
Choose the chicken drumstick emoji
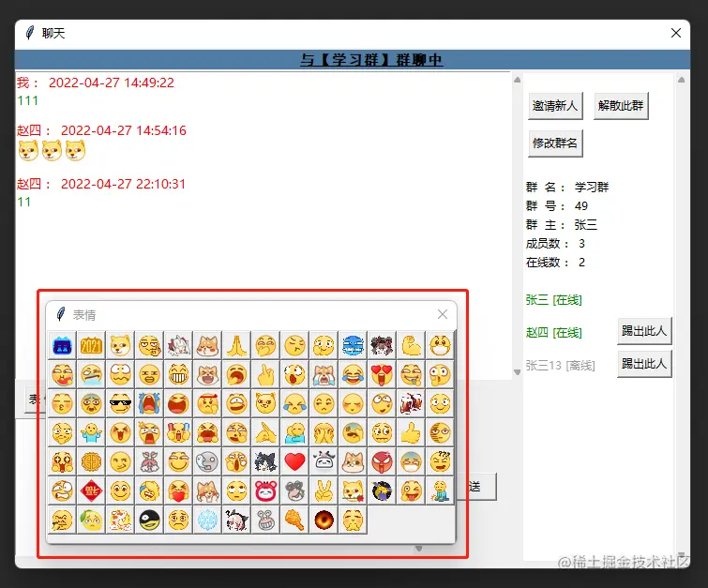pyautogui.click(x=294, y=520)
